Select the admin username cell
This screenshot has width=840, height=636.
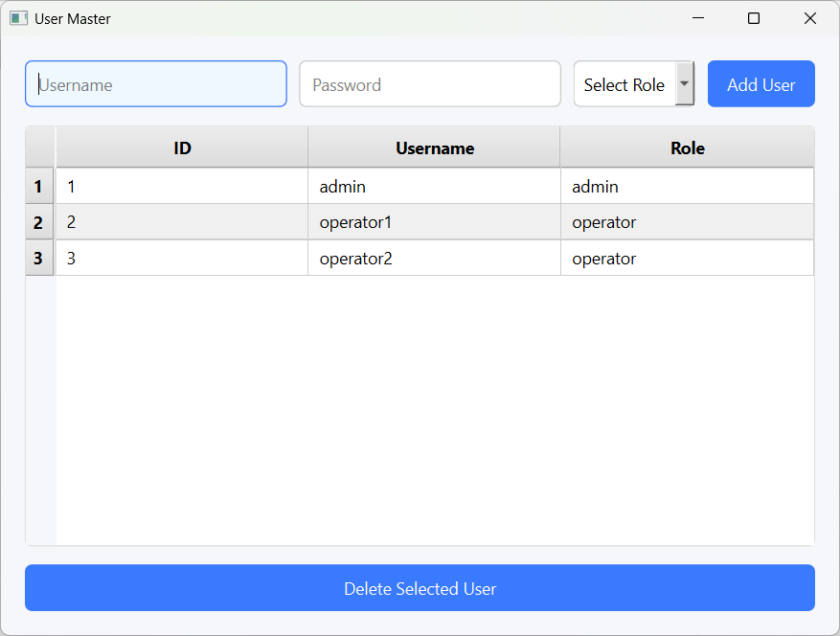tap(434, 187)
